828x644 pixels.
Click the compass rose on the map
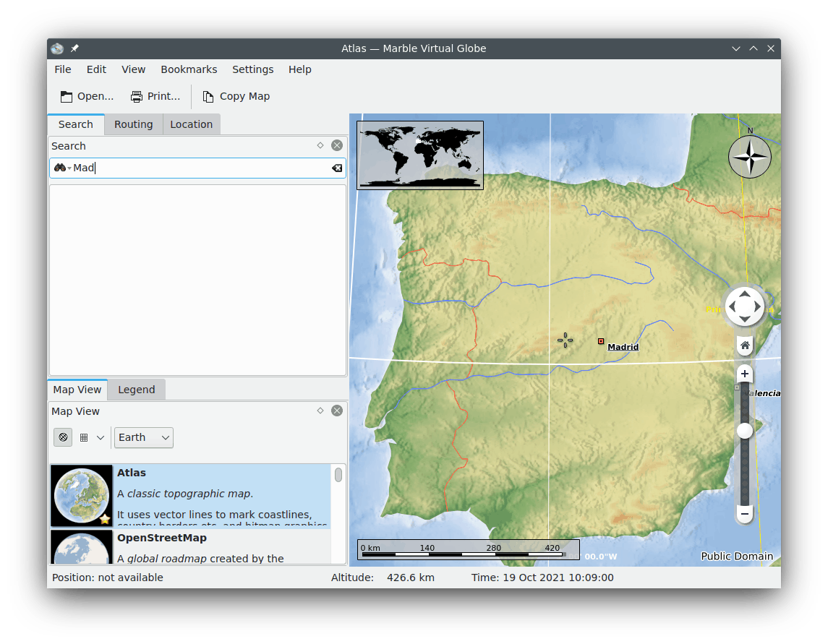[750, 157]
